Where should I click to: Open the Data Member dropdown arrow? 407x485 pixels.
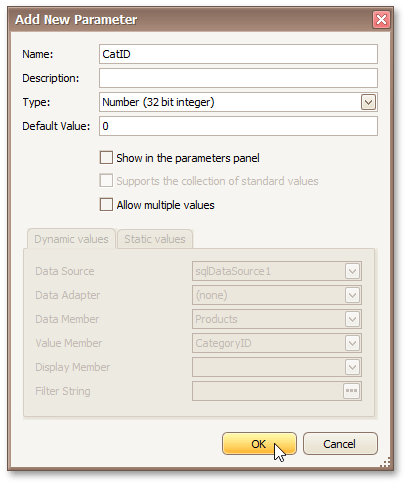(x=352, y=319)
